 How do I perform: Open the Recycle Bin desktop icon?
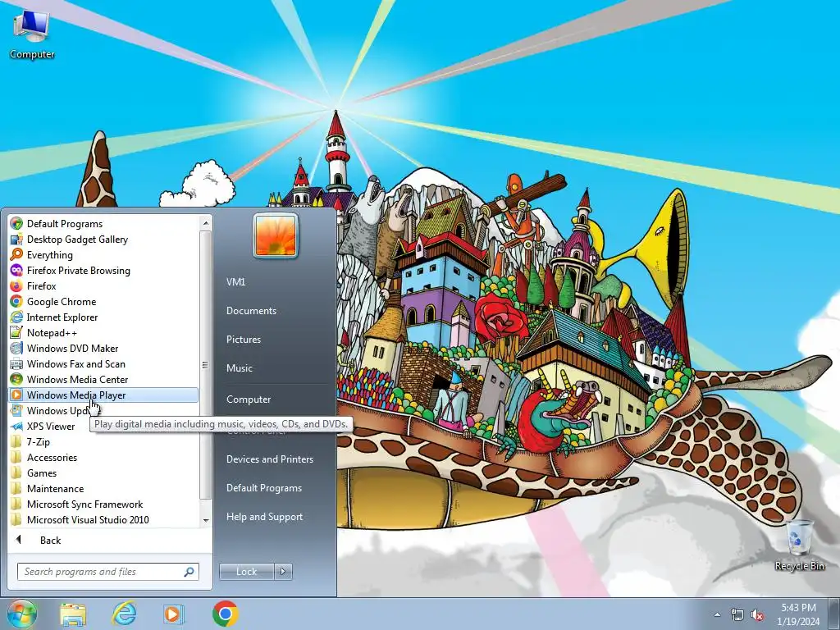[799, 546]
